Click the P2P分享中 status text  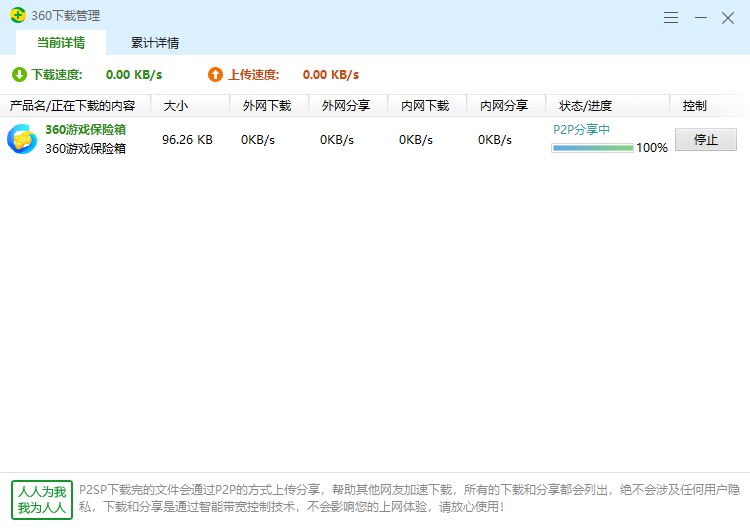581,130
